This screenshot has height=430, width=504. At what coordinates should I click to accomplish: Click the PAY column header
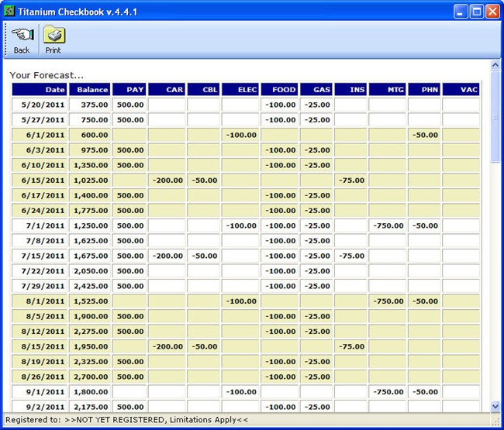129,90
